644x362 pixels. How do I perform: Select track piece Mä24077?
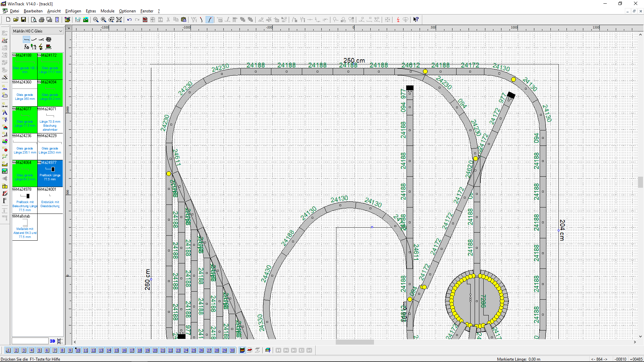coord(25,120)
